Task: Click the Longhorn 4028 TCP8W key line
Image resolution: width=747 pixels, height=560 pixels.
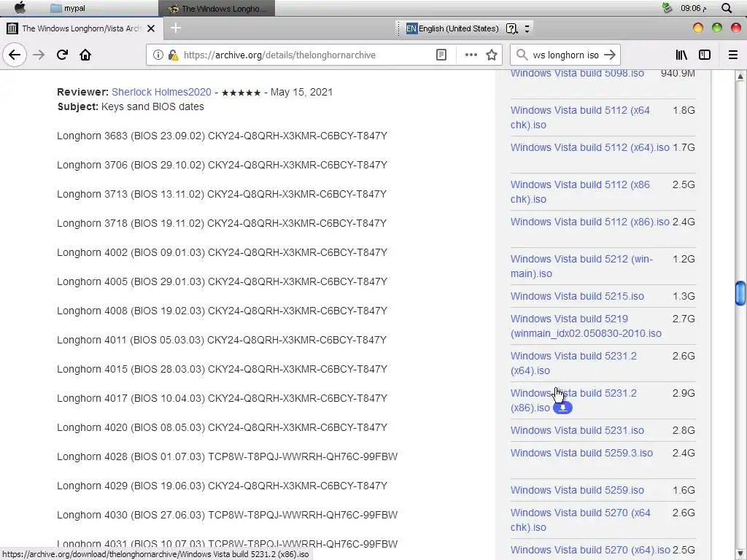Action: [x=228, y=456]
